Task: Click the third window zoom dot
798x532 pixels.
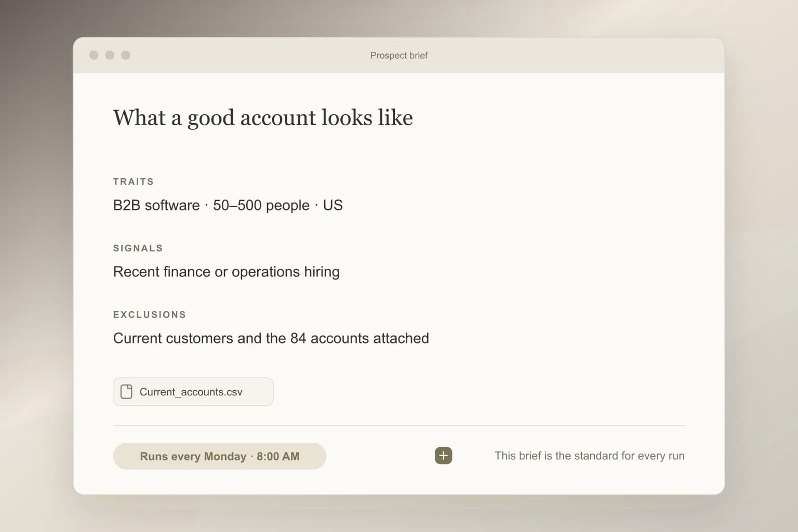Action: tap(126, 55)
